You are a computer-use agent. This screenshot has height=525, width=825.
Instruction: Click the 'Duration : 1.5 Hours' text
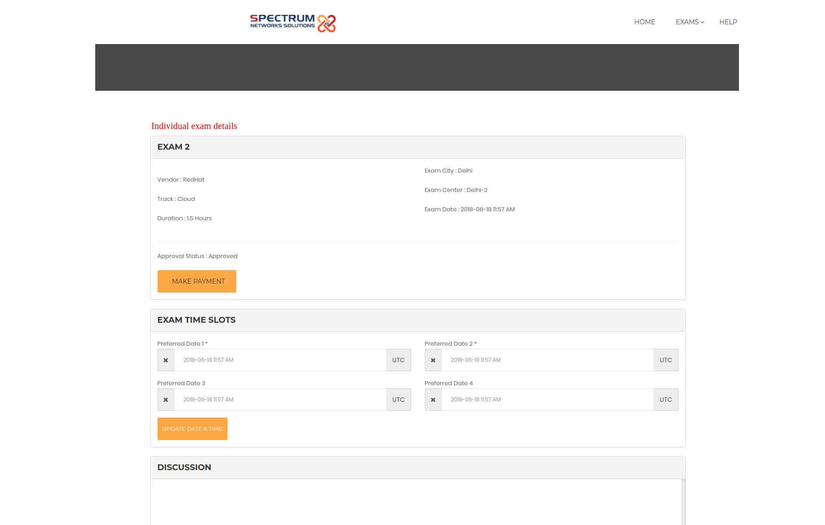coord(184,218)
